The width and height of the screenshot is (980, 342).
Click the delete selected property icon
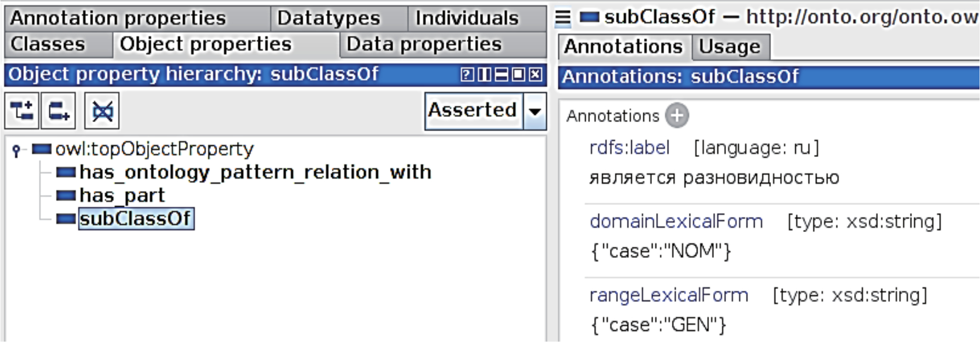(102, 111)
